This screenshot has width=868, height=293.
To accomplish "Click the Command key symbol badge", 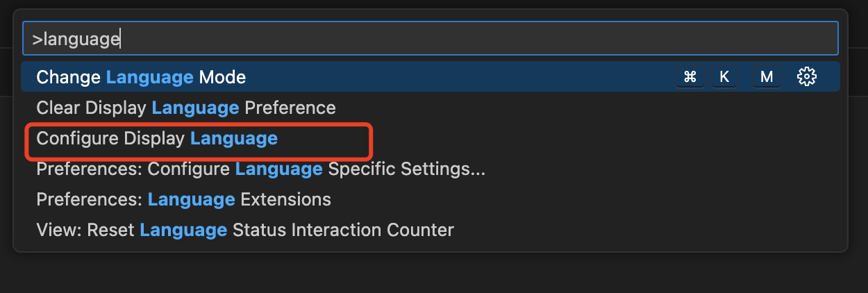I will (x=690, y=77).
